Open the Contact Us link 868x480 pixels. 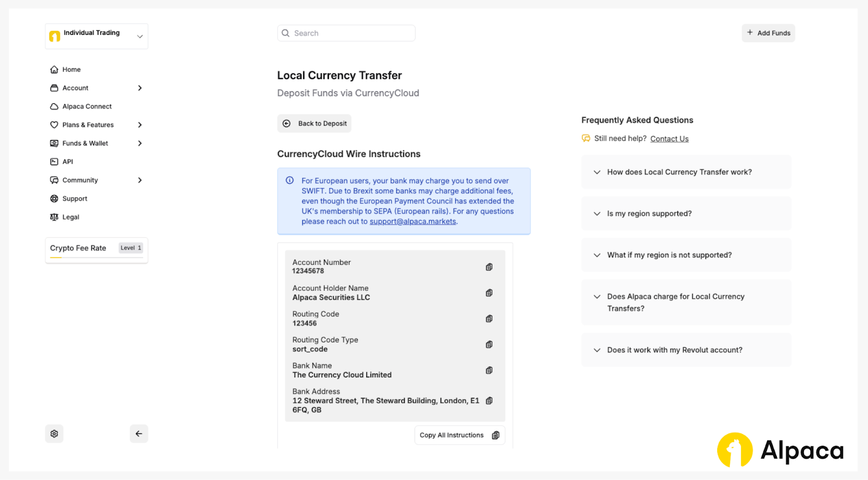pos(669,139)
